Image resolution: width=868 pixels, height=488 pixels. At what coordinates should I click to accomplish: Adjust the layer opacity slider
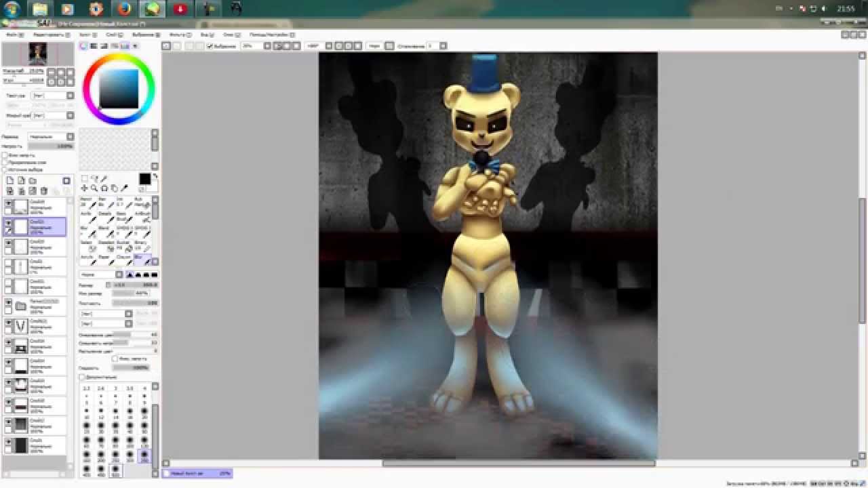[50, 146]
